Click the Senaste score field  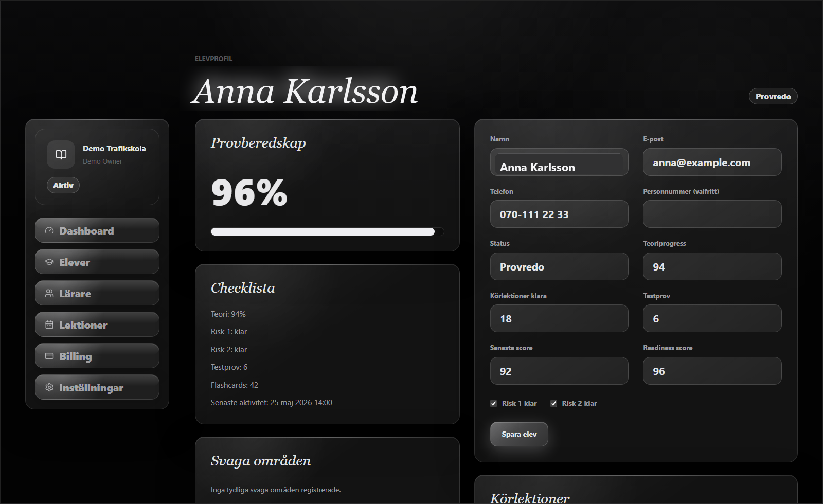[x=559, y=371]
